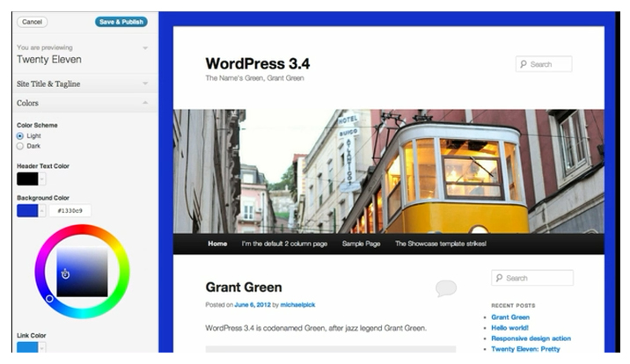630x364 pixels.
Task: Expand the Site Title & Tagline section
Action: [x=85, y=84]
